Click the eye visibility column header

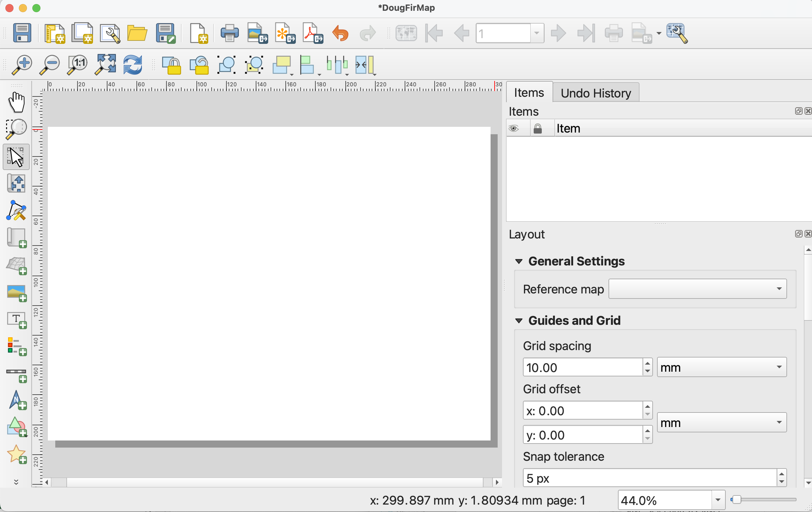(x=513, y=129)
